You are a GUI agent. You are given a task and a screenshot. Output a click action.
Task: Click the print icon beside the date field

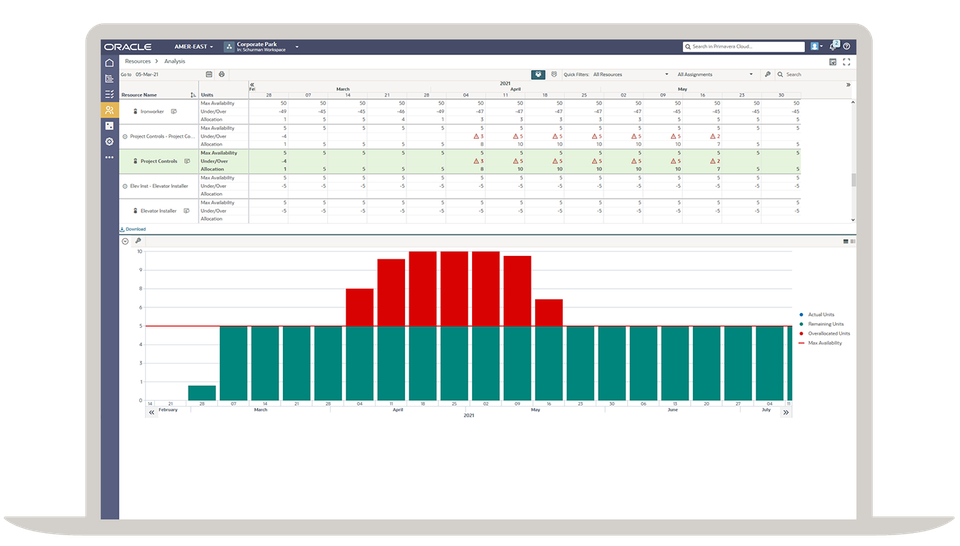pos(222,74)
